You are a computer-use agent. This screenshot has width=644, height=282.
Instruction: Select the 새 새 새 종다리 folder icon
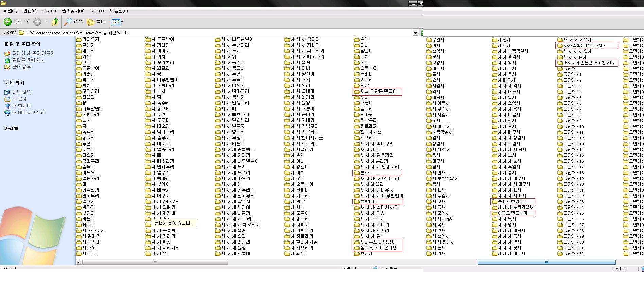pyautogui.click(x=288, y=39)
